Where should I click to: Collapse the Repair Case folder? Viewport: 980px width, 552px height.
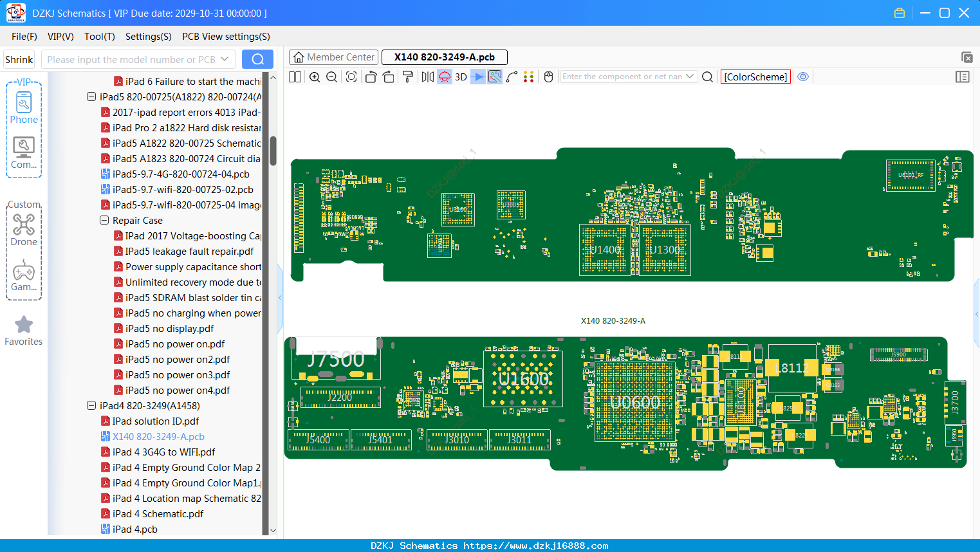pos(104,221)
